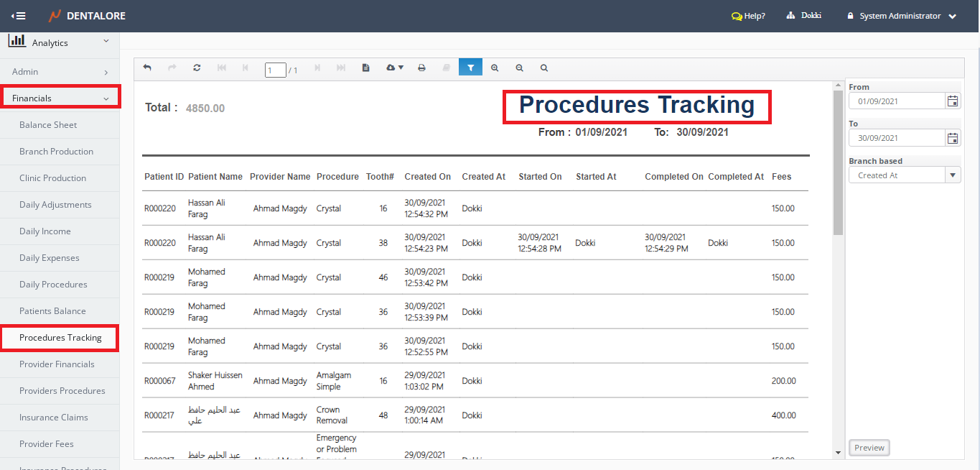Zoom out of the report
Screen dimensions: 980x470
519,68
